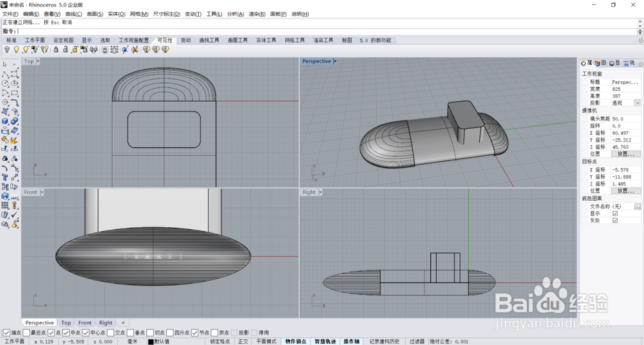Screen dimensions: 644x345
Task: Select the Ellipse tool in left sidebar
Action: click(x=14, y=83)
